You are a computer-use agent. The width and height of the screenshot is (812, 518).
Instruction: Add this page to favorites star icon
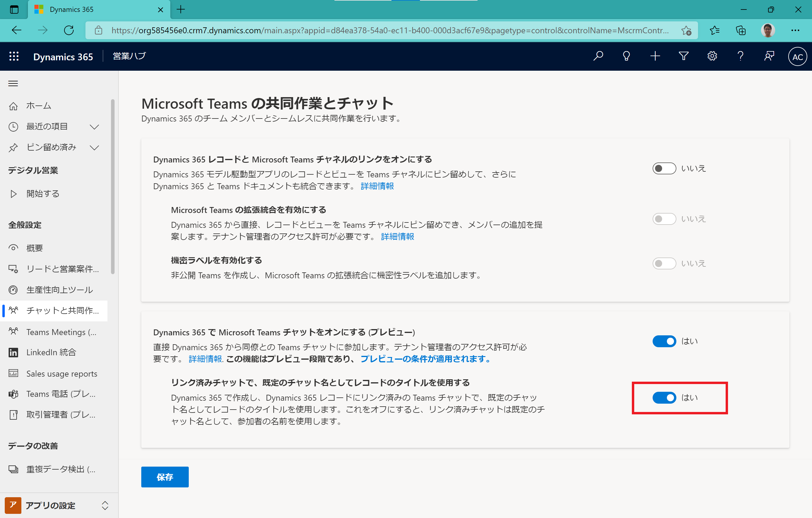click(x=686, y=30)
